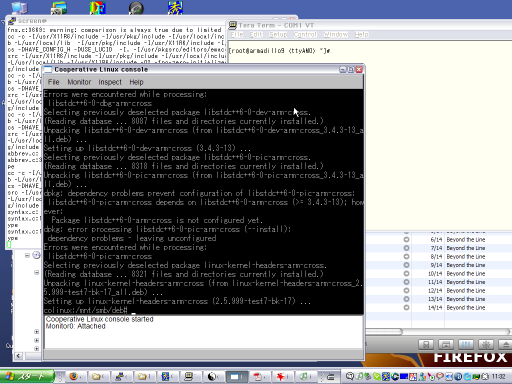Click the media player eject button

(x=505, y=345)
